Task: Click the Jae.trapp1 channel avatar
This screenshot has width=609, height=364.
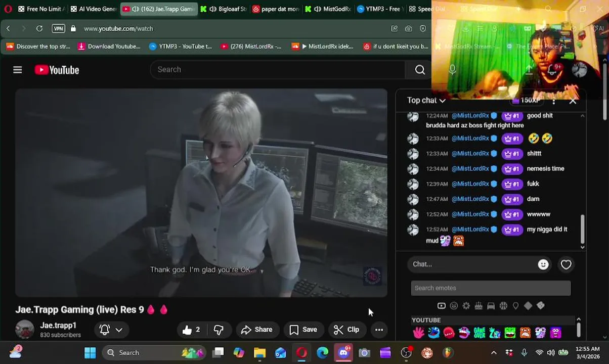Action: 24,330
